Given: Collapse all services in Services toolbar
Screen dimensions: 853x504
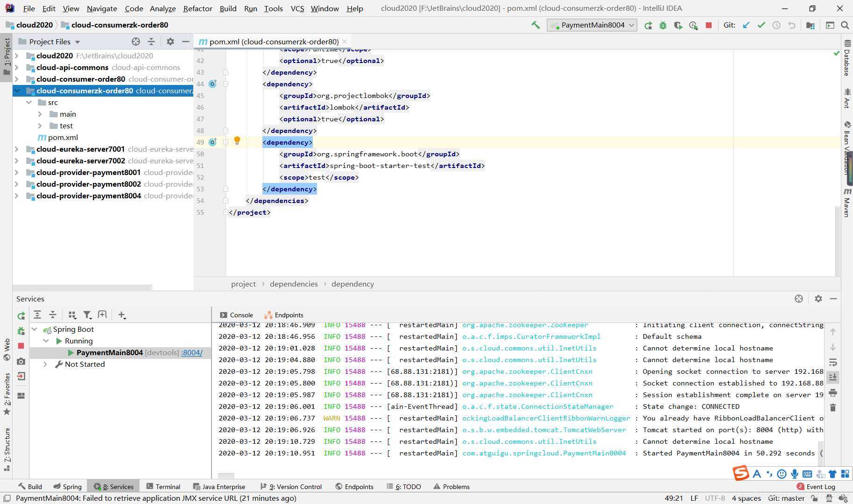Looking at the screenshot, I should (x=53, y=315).
